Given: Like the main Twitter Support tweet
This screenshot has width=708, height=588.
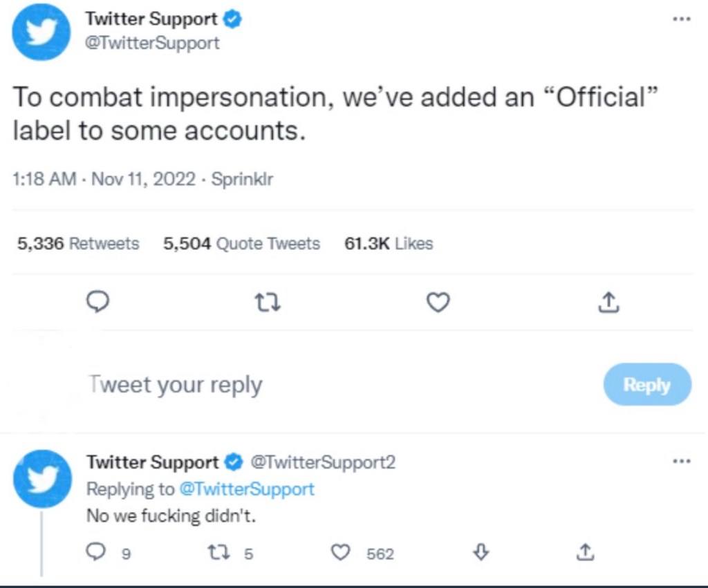Looking at the screenshot, I should pos(438,302).
